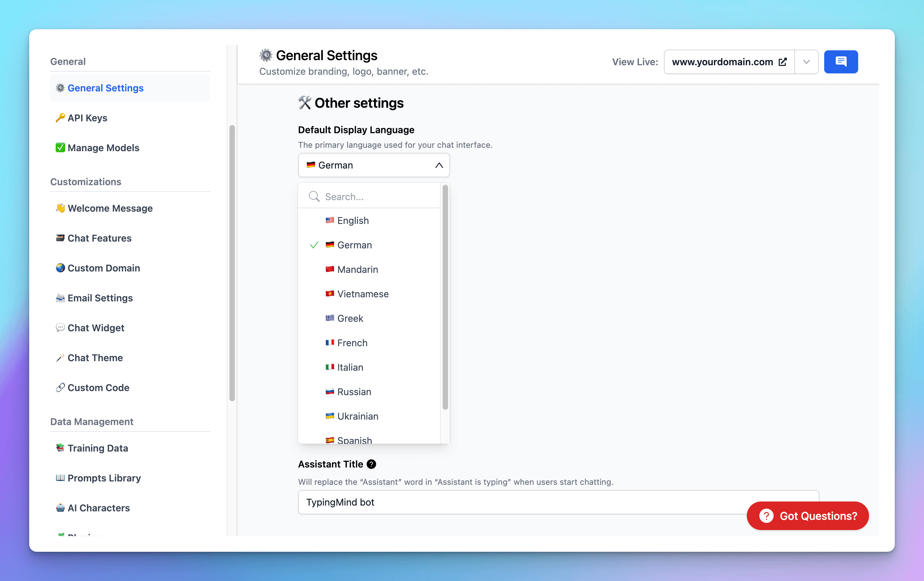This screenshot has width=924, height=581.
Task: Select the checked German language option
Action: click(354, 245)
